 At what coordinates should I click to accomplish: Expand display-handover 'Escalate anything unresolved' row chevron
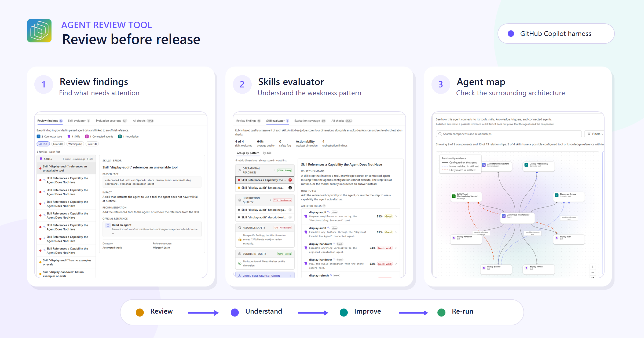click(x=396, y=248)
